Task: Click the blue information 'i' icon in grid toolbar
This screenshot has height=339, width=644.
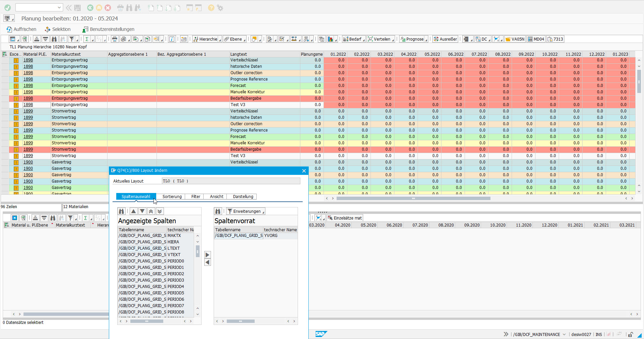Action: (x=172, y=39)
